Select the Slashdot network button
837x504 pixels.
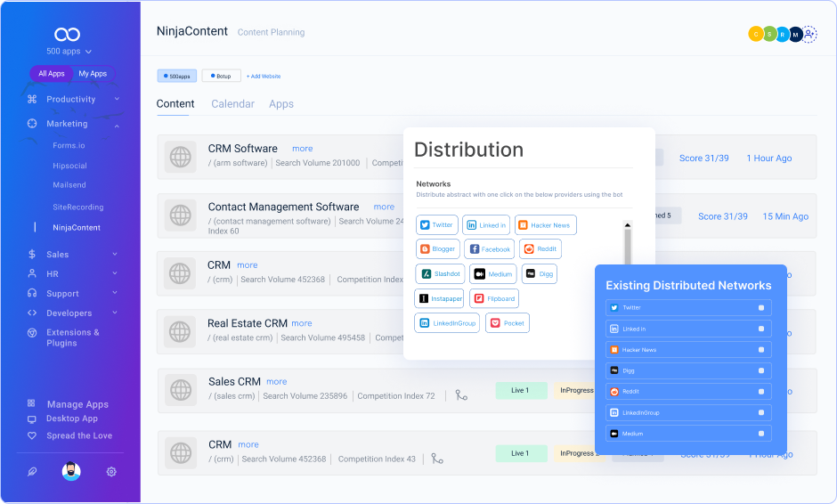(439, 274)
